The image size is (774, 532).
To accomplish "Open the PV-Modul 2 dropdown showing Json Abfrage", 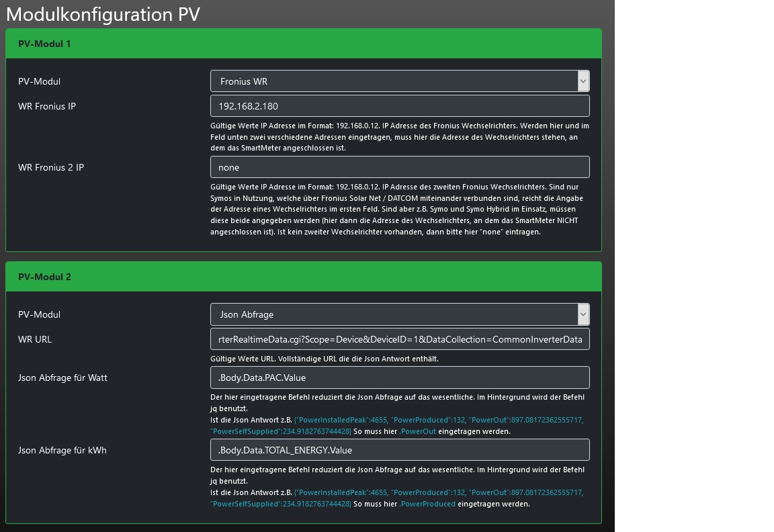I will tap(400, 314).
